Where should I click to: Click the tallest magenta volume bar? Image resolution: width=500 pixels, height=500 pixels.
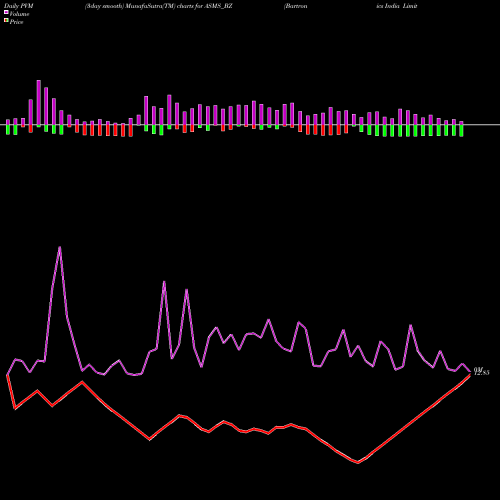(39, 103)
